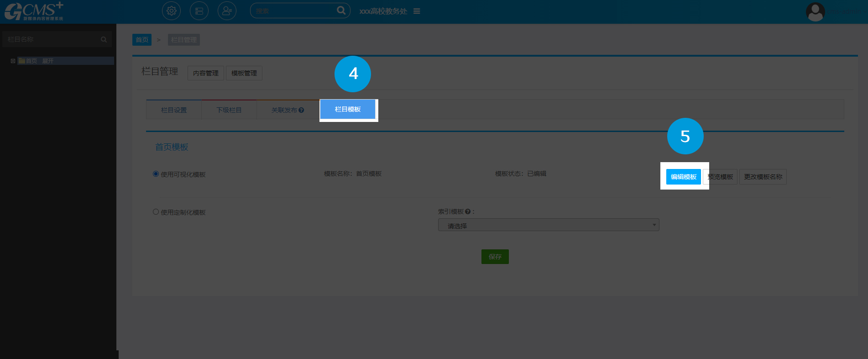Click the 展开 link beside 首页 in the tree
This screenshot has height=359, width=868.
point(47,61)
